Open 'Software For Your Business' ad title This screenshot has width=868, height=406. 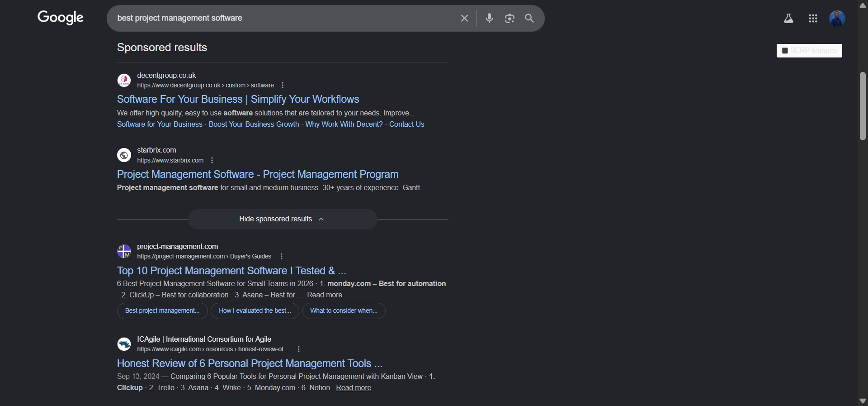click(x=238, y=99)
